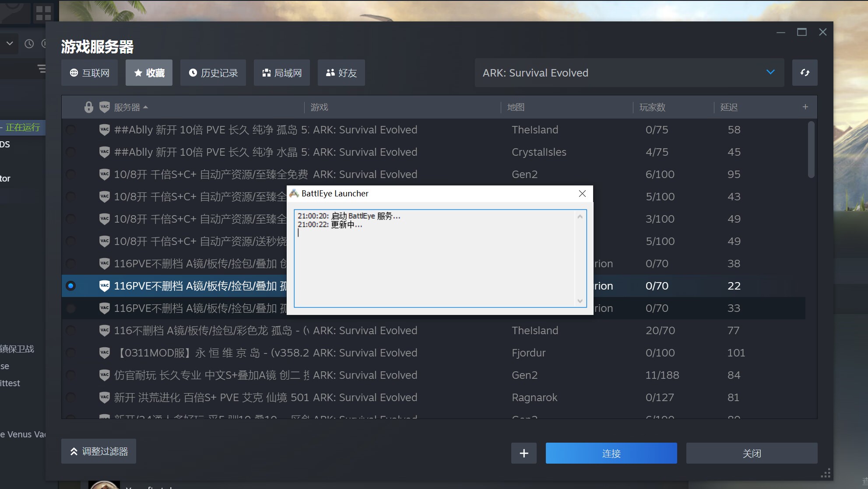868x489 pixels.
Task: Click VAC icon on 仿官耐玩 Gen2 row
Action: tap(105, 375)
